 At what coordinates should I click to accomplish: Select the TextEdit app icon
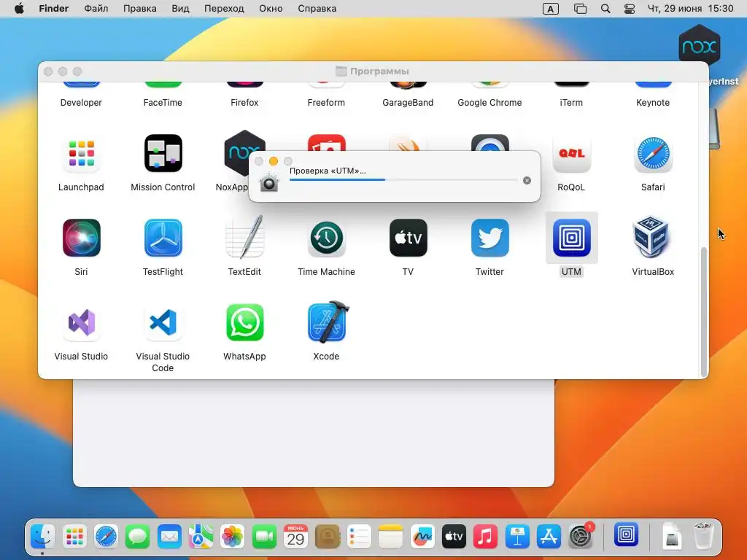[x=244, y=237]
